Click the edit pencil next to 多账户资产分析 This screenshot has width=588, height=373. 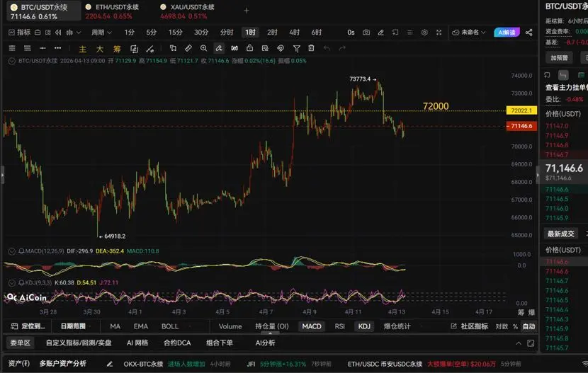click(110, 364)
